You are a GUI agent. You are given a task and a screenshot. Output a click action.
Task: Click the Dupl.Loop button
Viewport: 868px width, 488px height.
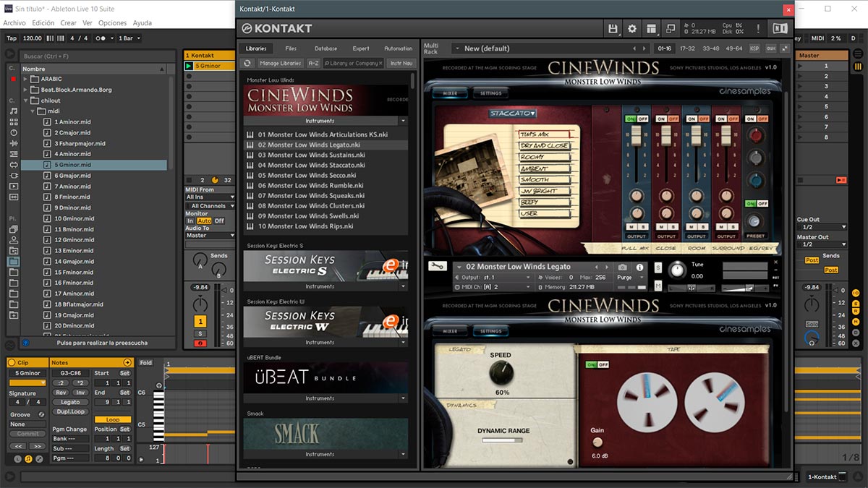[x=70, y=411]
